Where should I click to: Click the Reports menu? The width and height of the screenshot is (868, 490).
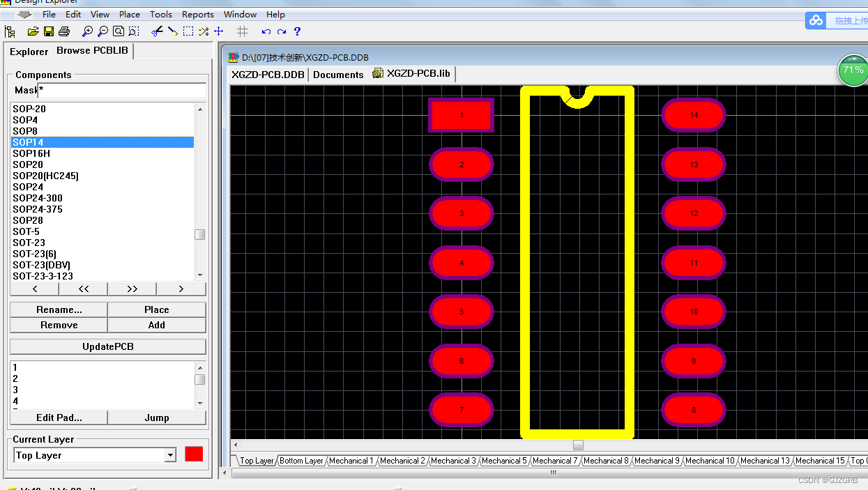click(x=198, y=14)
